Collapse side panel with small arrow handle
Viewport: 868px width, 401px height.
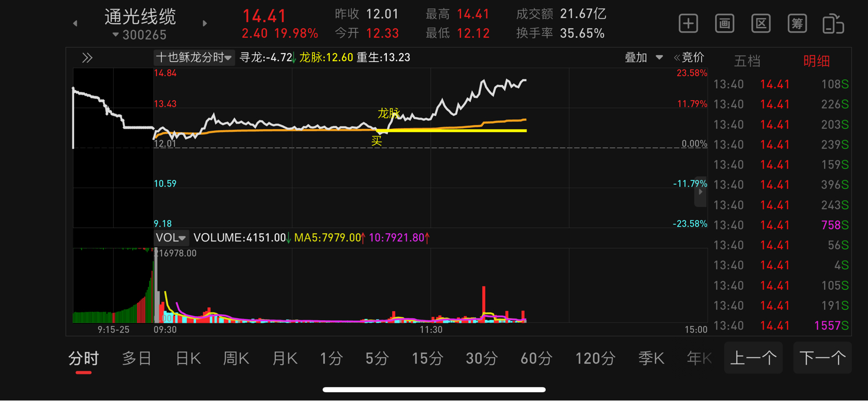point(700,192)
